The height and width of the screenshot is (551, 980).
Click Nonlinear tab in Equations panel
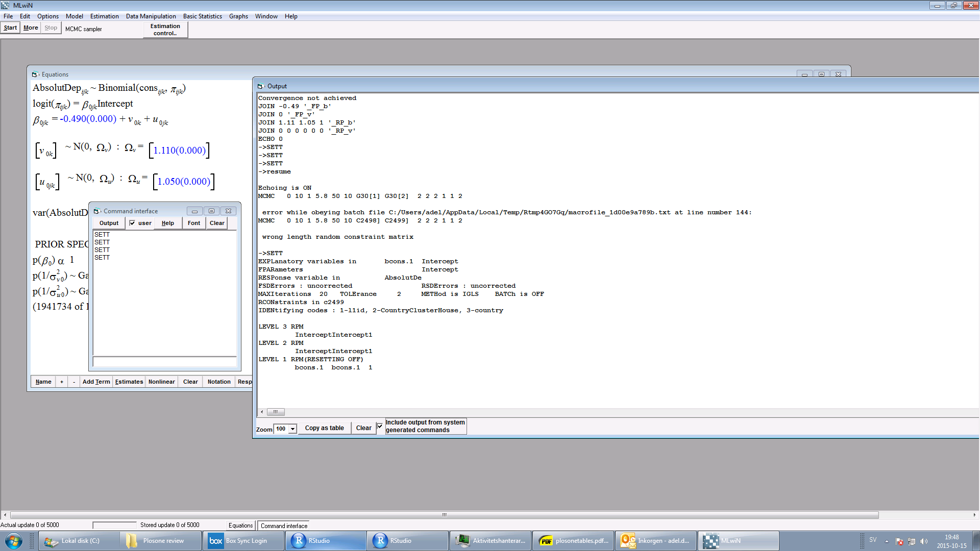pos(161,382)
